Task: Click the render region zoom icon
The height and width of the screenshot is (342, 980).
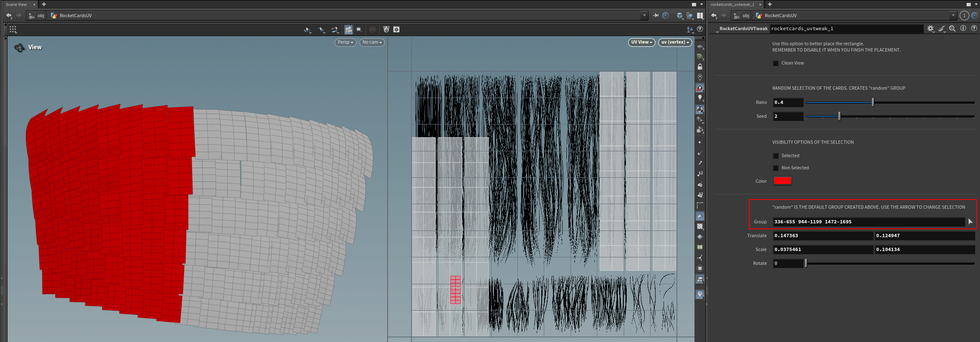Action: tap(359, 29)
